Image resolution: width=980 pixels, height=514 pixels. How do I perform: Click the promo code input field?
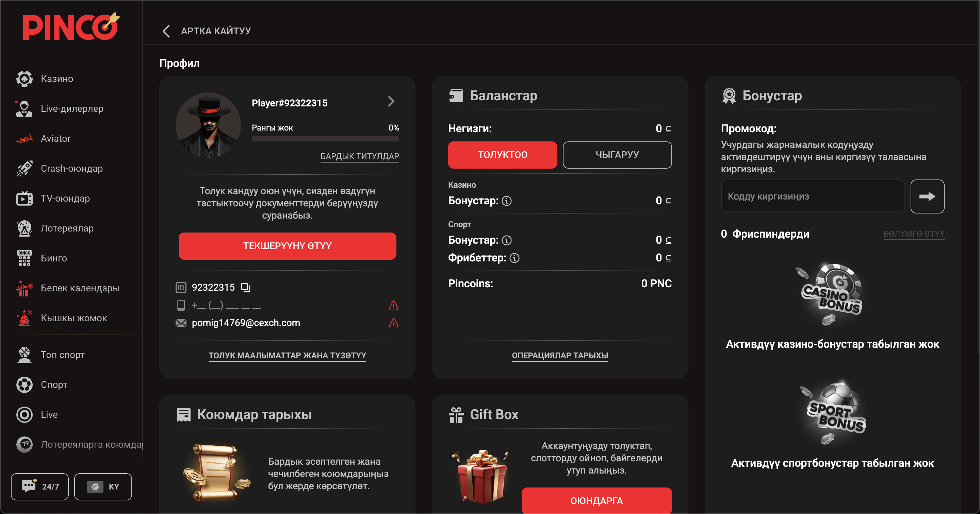tap(813, 196)
